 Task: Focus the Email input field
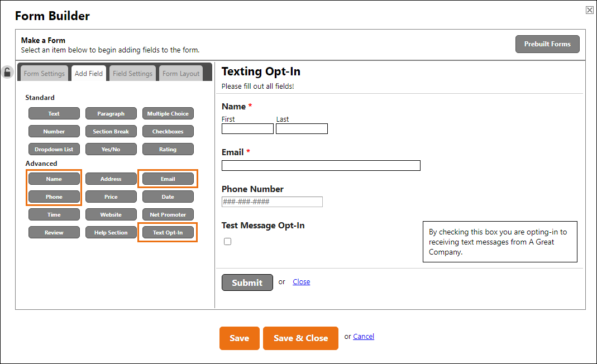click(321, 166)
